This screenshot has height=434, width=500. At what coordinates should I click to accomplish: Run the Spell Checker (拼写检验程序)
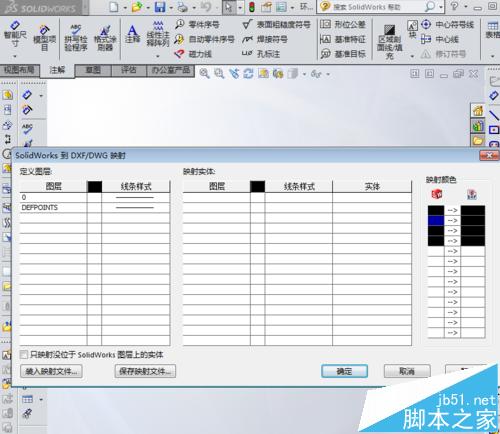pos(76,38)
